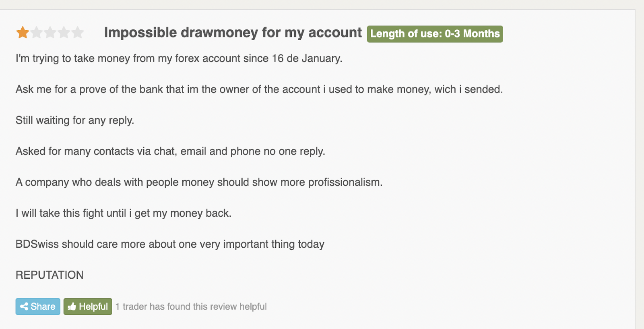Click the sentence about profissionalism
Screen dimensions: 644x329
click(x=199, y=182)
